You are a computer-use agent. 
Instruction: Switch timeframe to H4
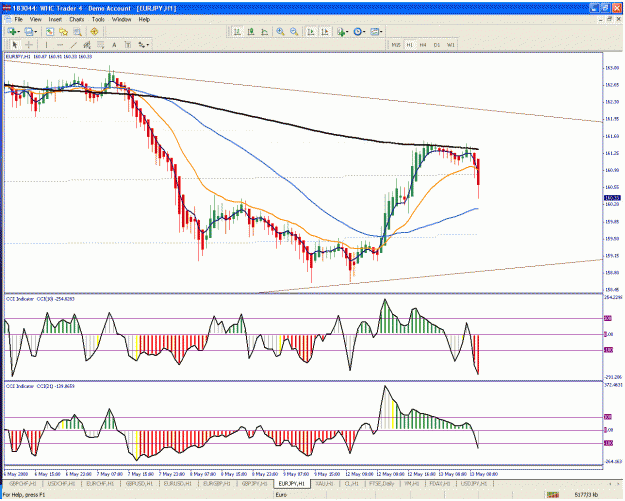(423, 45)
